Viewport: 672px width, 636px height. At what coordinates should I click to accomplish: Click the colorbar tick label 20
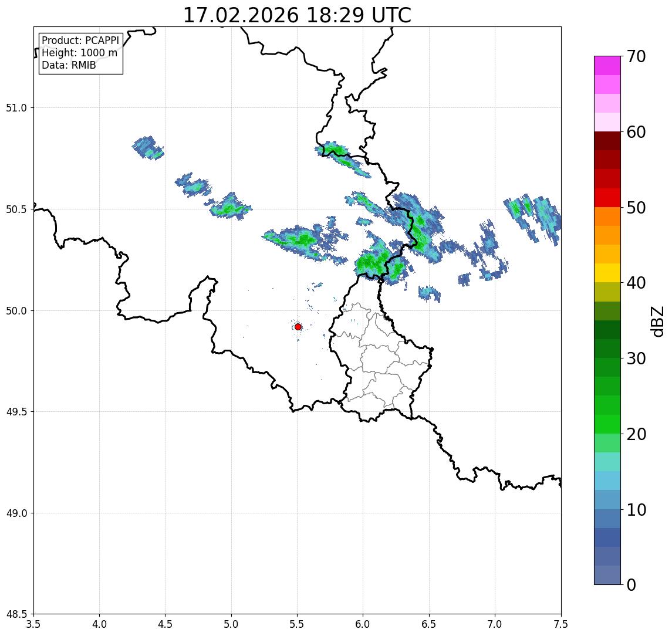click(x=636, y=434)
